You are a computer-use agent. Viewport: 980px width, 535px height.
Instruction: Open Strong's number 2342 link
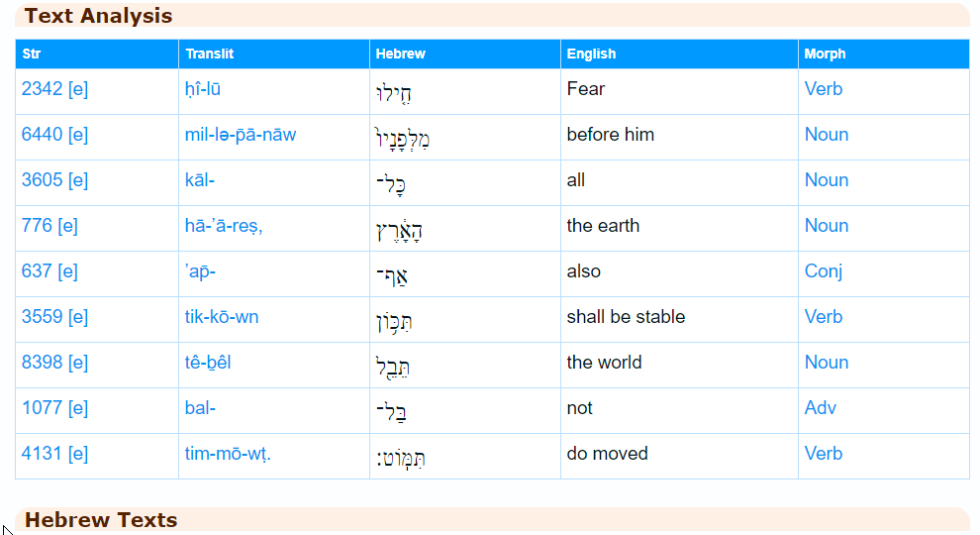[42, 89]
